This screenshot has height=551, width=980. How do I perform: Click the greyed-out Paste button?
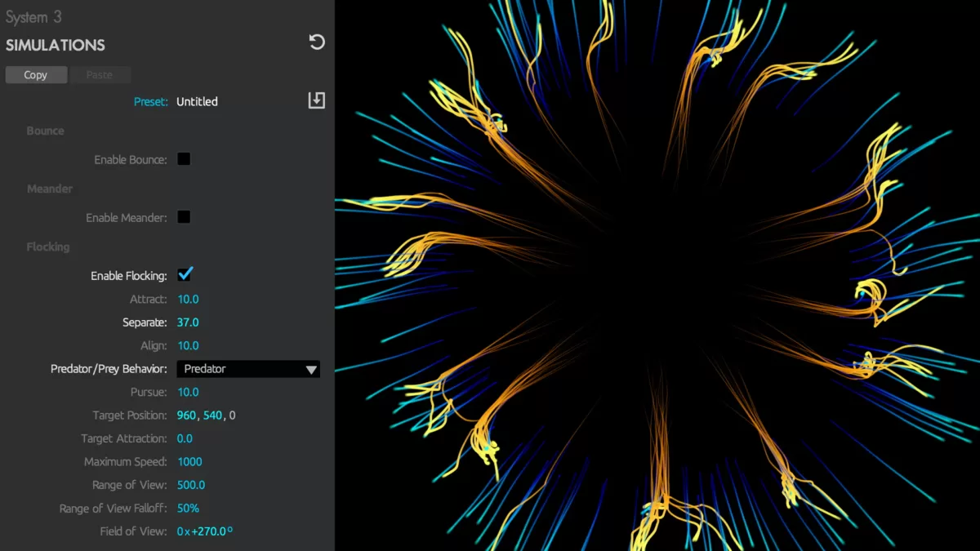pyautogui.click(x=100, y=74)
